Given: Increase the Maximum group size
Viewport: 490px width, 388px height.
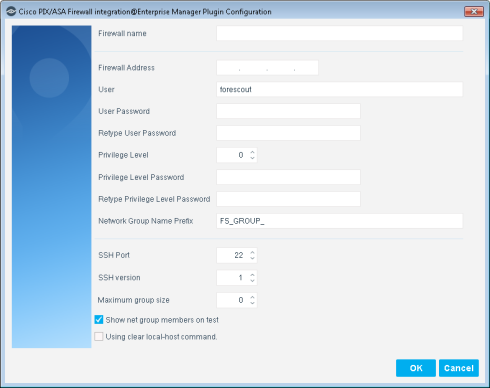Looking at the screenshot, I should coord(252,297).
